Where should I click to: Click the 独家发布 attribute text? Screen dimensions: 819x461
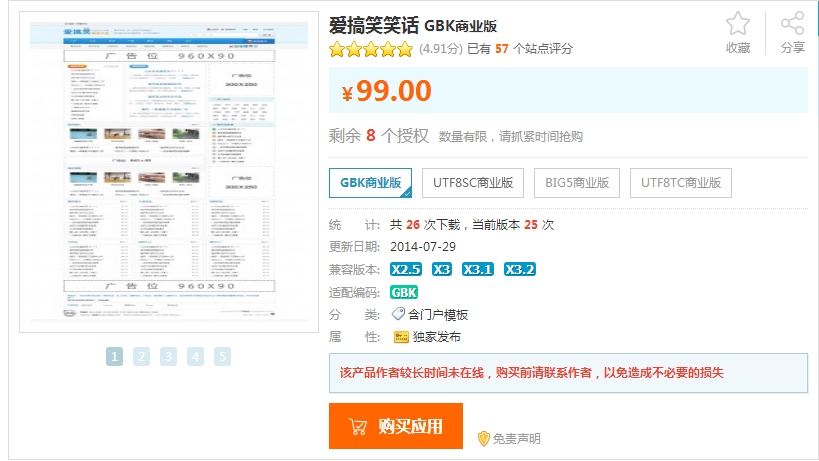point(437,337)
